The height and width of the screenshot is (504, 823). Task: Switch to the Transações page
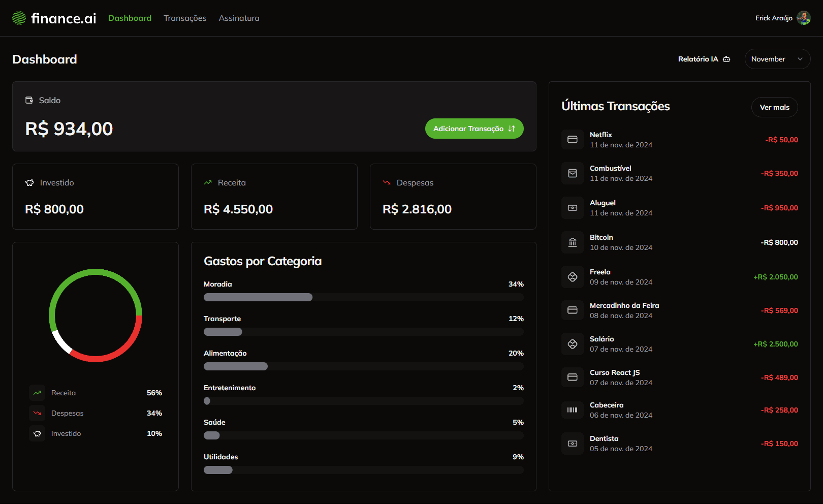click(184, 18)
